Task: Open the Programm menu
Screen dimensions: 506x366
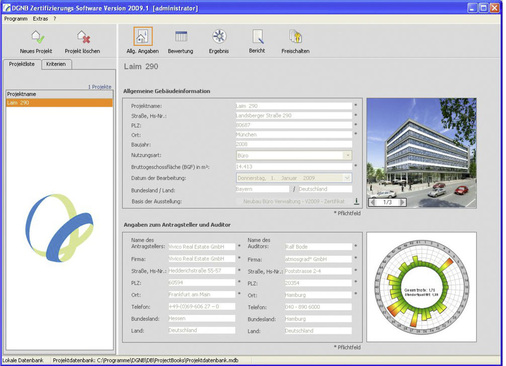Action: click(x=16, y=19)
